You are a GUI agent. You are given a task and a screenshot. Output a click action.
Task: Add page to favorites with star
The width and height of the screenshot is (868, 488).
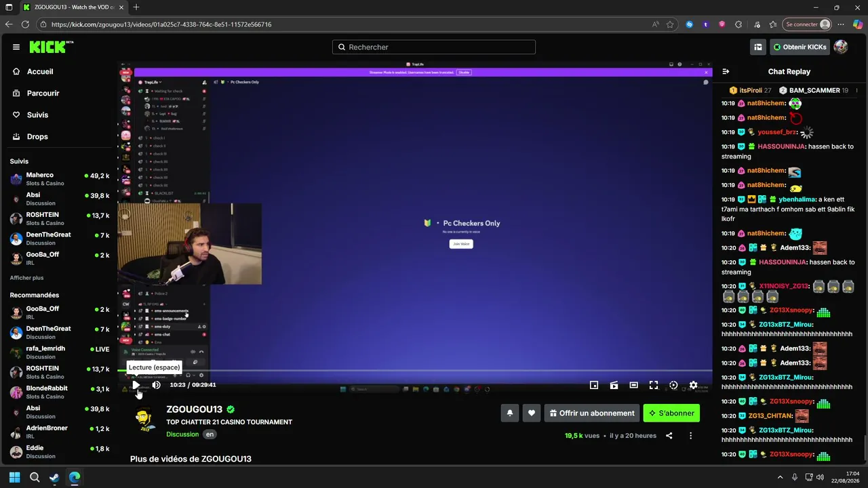pos(670,24)
